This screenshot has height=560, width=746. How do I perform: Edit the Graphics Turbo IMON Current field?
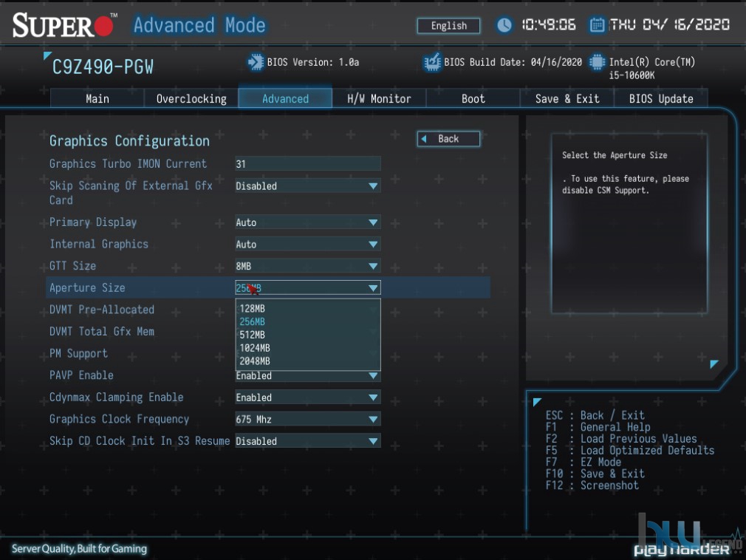click(308, 164)
